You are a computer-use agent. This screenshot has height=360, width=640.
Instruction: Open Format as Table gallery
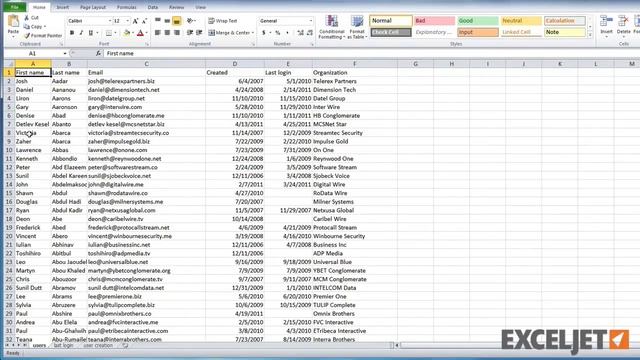click(x=357, y=27)
